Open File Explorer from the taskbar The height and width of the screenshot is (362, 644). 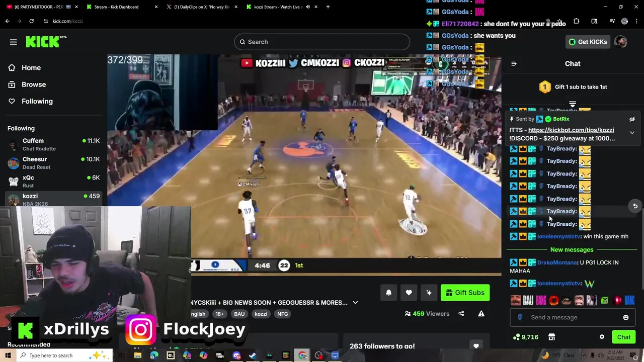click(137, 355)
